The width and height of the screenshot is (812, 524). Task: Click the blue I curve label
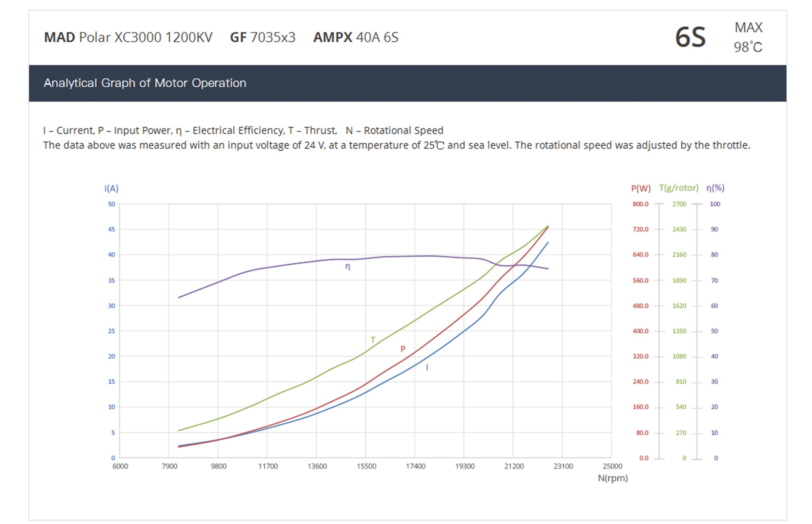[x=427, y=367]
